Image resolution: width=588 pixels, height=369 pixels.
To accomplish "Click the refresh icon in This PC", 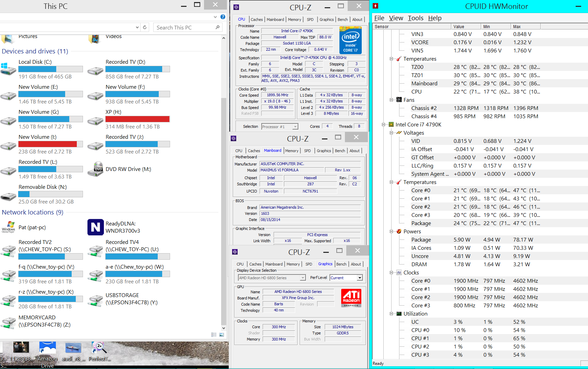I will click(x=145, y=27).
